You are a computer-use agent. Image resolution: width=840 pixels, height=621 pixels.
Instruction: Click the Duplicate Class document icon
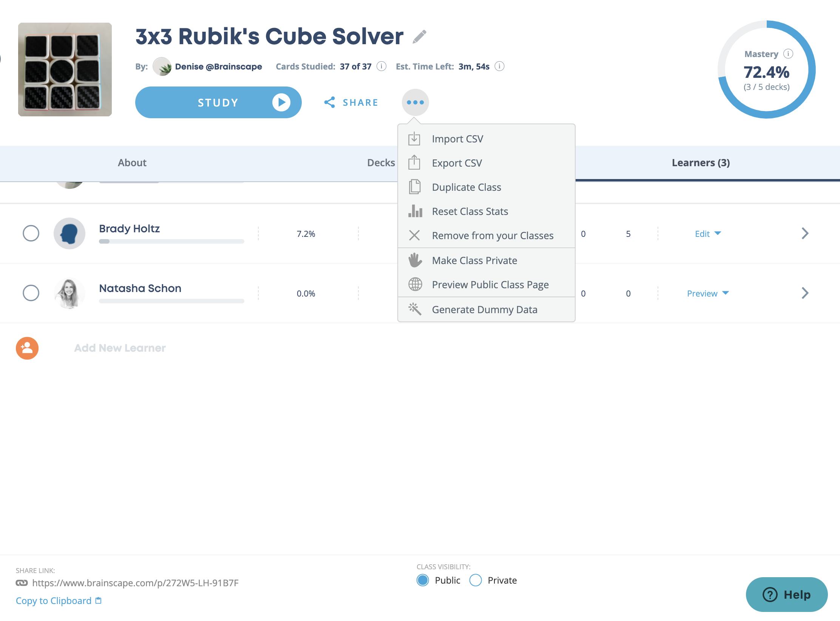click(x=414, y=187)
